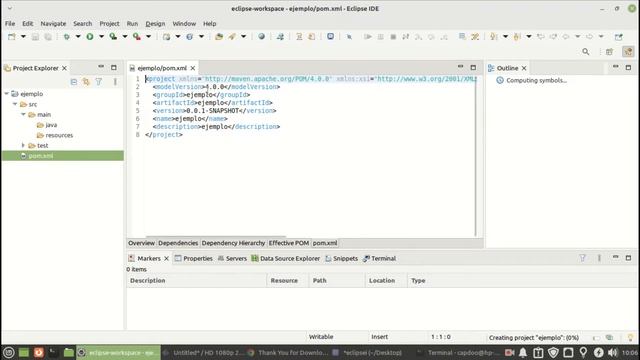The image size is (640, 360).
Task: Open the Data Source Explorer tab
Action: [x=286, y=258]
